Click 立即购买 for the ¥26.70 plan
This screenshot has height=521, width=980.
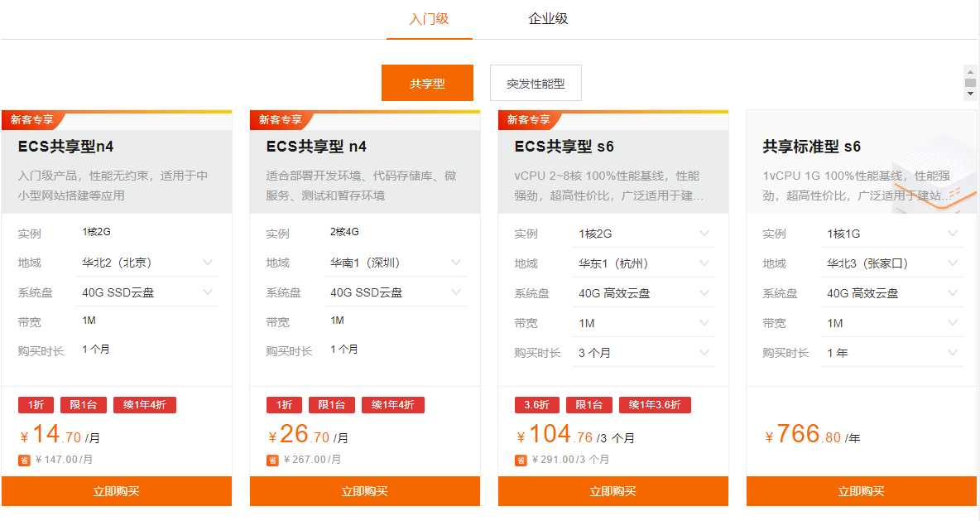(365, 491)
